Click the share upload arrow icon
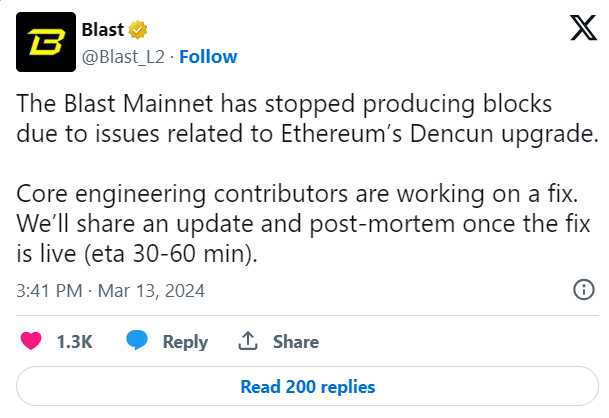Viewport: 609px width, 418px height. [248, 341]
